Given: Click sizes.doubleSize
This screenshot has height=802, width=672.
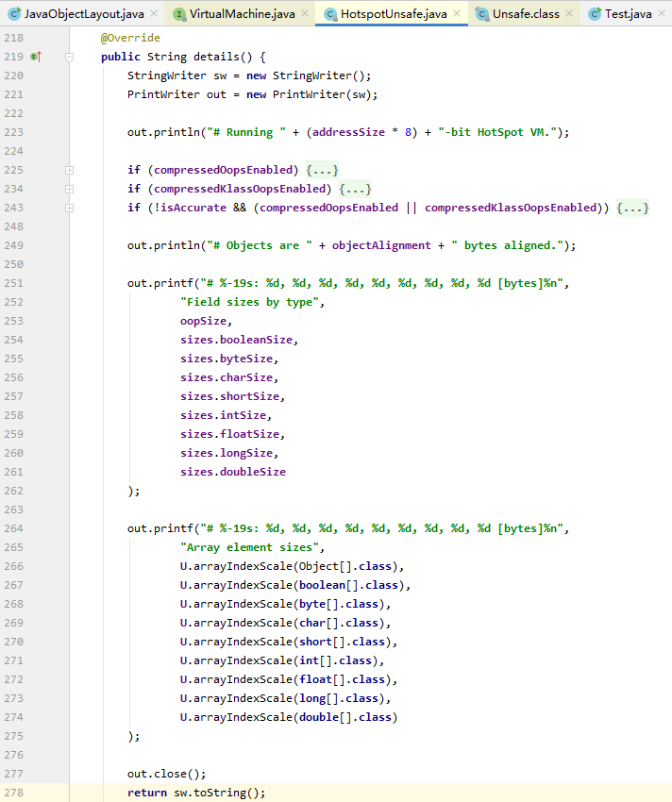Looking at the screenshot, I should coord(233,472).
